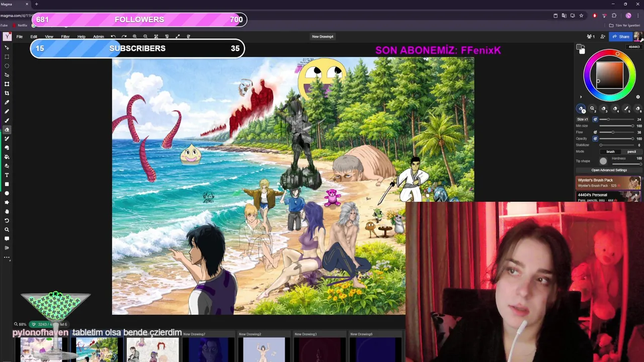Expand the panel arrow below color wheel
This screenshot has width=644, height=362.
click(581, 97)
